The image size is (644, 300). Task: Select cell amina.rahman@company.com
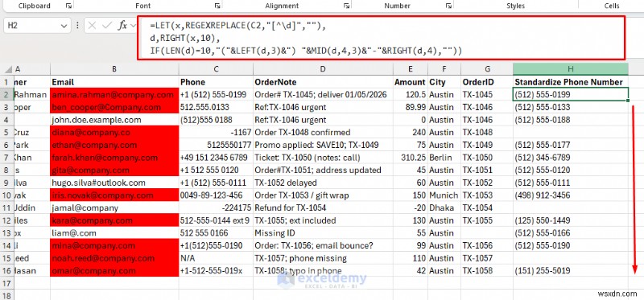(114, 95)
